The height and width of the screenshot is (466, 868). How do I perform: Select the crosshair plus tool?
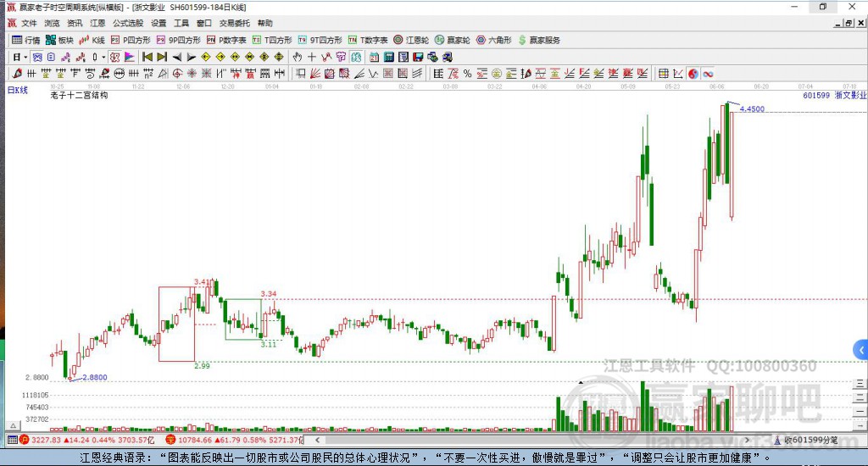[x=312, y=57]
